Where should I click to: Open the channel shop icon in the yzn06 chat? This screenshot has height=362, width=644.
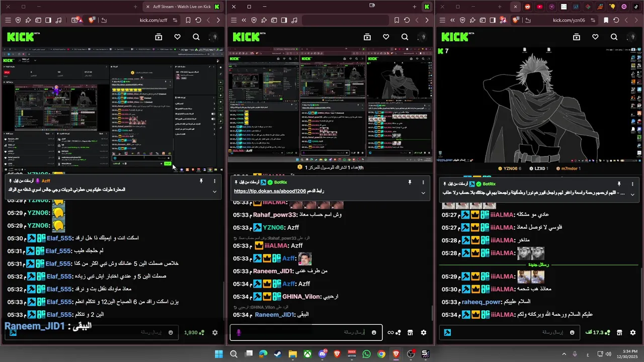(x=619, y=332)
